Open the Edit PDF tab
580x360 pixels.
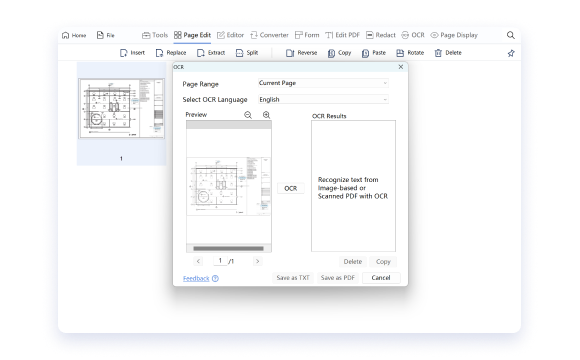(343, 35)
